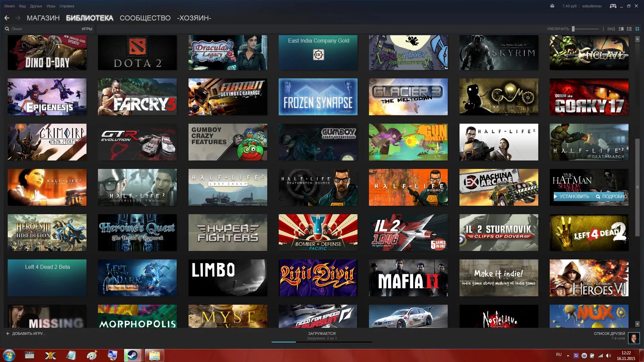Open Left 4 Dead 2 game page
This screenshot has width=644, height=362.
pos(589,232)
